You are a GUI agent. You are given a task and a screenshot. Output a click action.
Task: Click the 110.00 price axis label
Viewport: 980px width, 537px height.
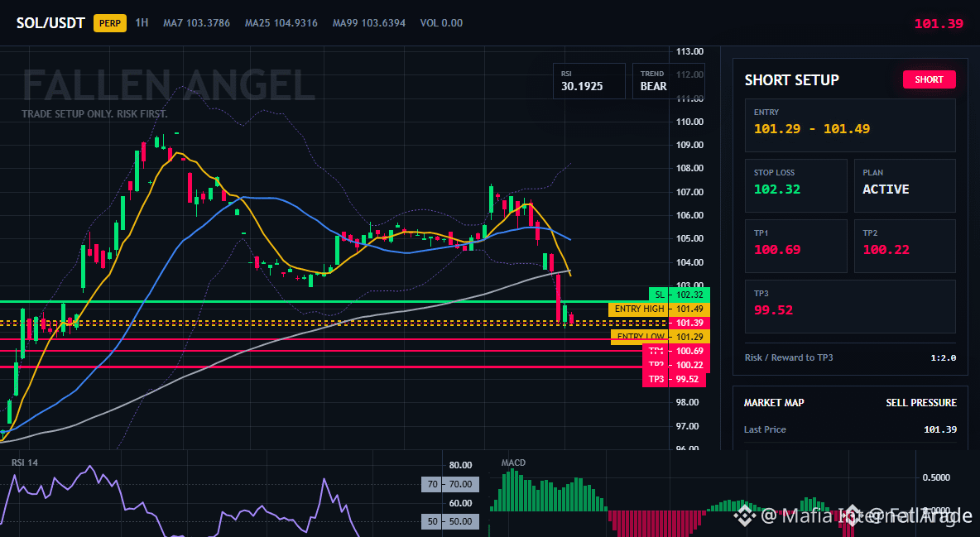click(x=689, y=122)
